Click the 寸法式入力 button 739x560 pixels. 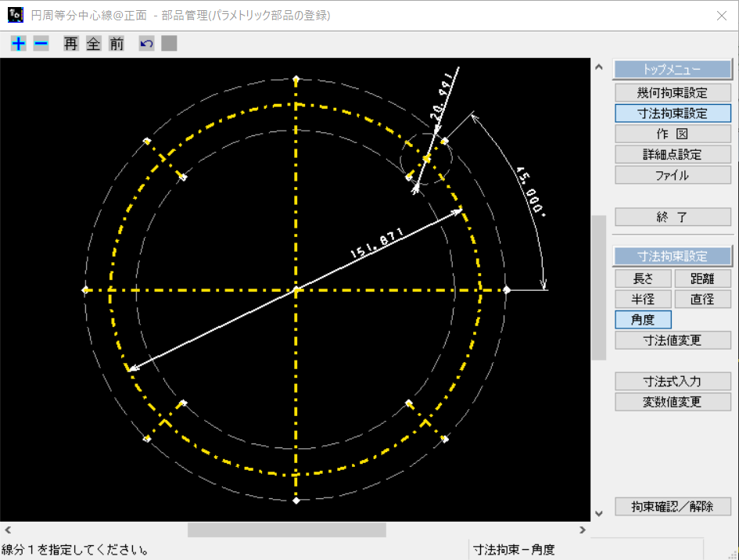[x=673, y=382]
